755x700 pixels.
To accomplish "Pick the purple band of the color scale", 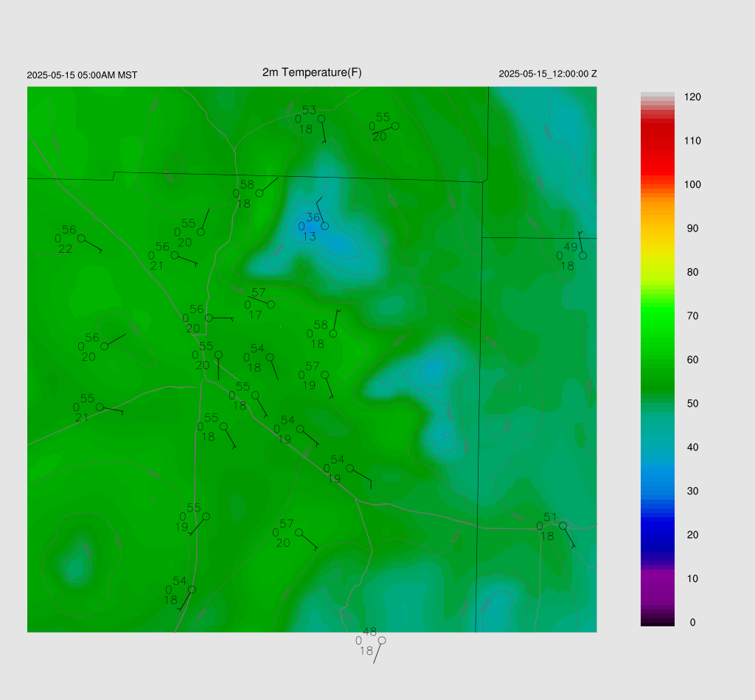I will pyautogui.click(x=657, y=584).
